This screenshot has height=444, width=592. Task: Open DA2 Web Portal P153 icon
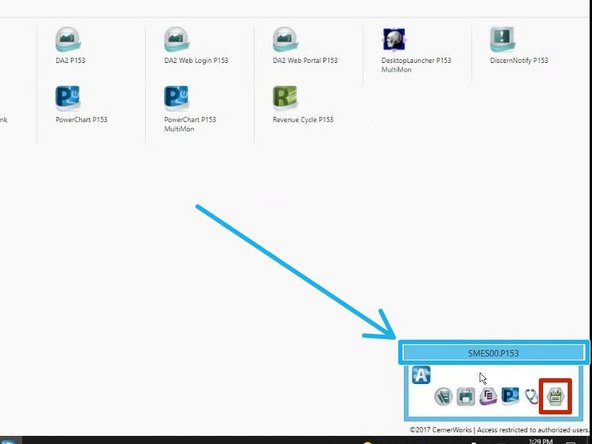pyautogui.click(x=285, y=39)
